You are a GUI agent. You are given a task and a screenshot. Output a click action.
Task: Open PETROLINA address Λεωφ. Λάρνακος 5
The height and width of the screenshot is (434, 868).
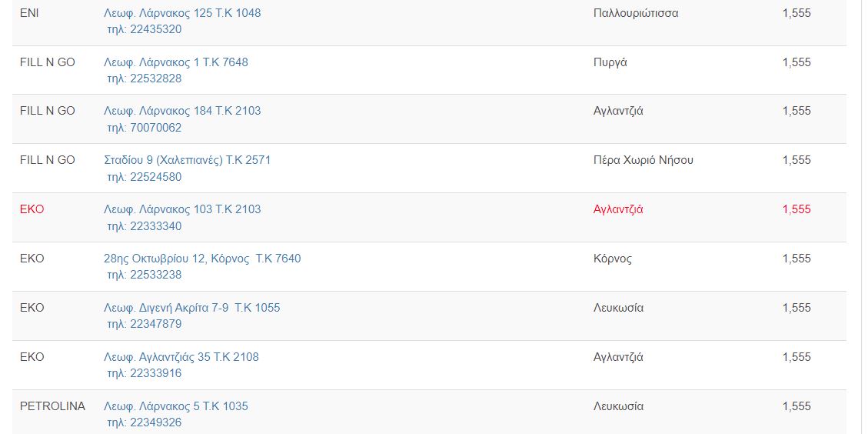coord(176,406)
